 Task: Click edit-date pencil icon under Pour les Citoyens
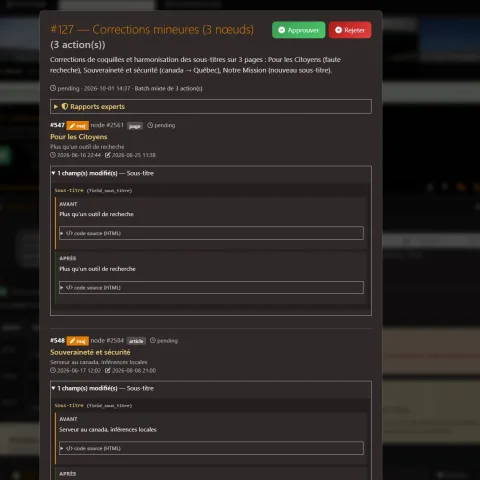[108, 155]
